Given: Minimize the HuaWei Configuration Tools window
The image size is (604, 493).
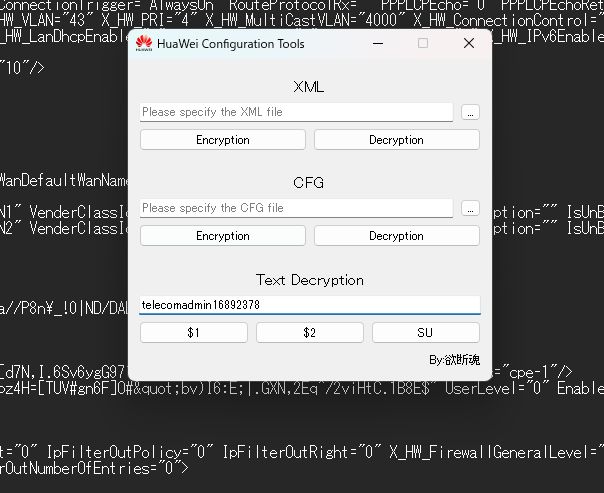Looking at the screenshot, I should click(x=378, y=43).
